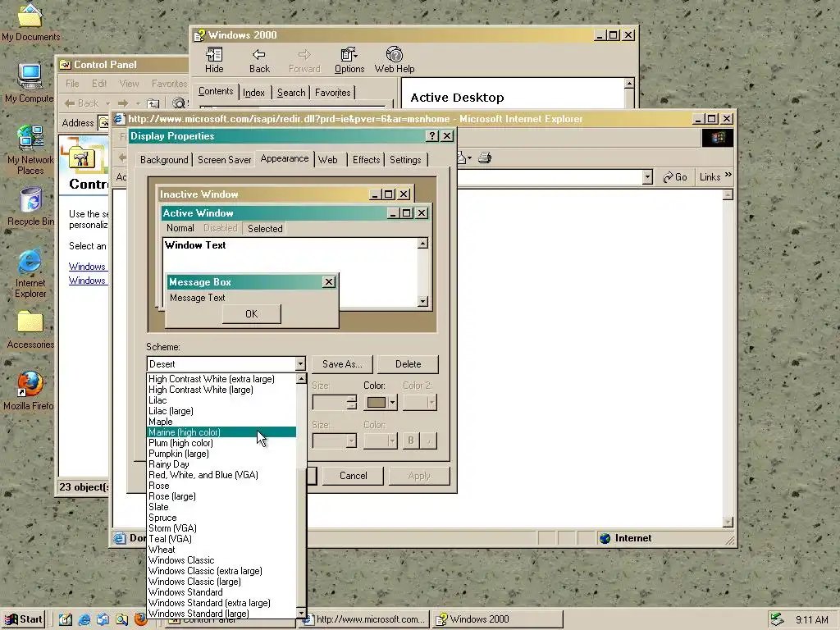Click the Start button

tap(24, 619)
